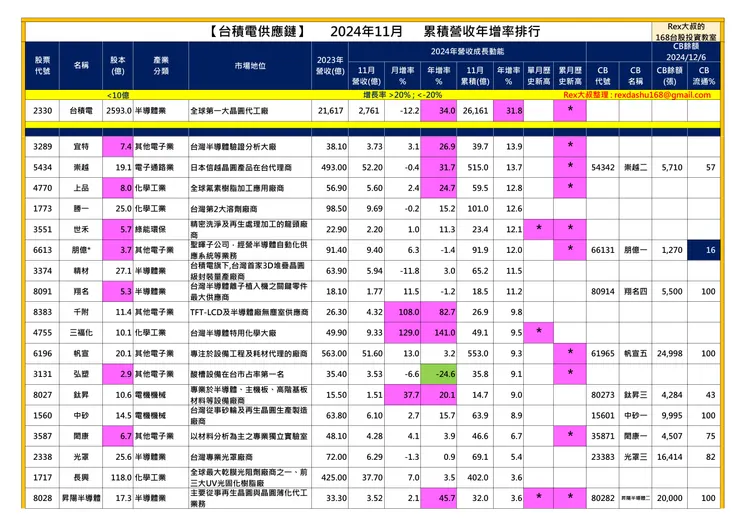Image resolution: width=740 pixels, height=523 pixels.
Task: Select the title cell '台積電供應鏈'
Action: 257,31
